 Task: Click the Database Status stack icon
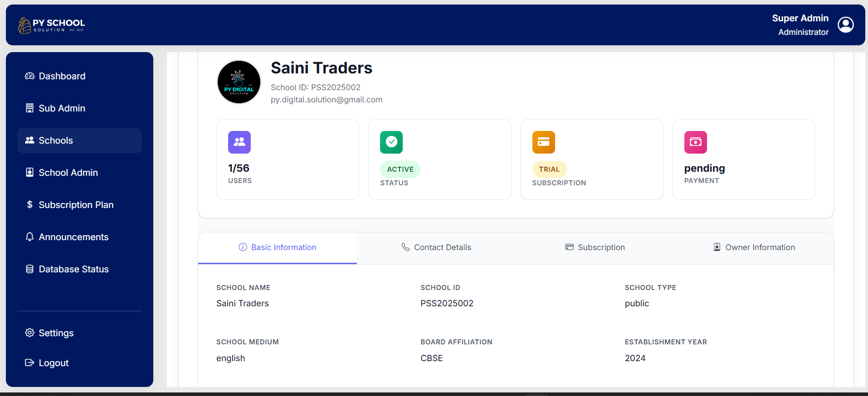(29, 269)
